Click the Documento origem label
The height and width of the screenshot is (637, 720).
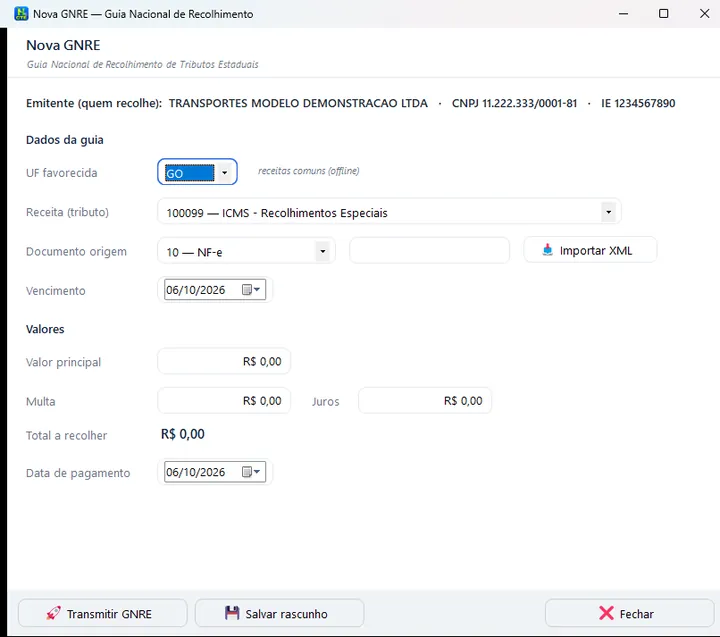coord(76,252)
